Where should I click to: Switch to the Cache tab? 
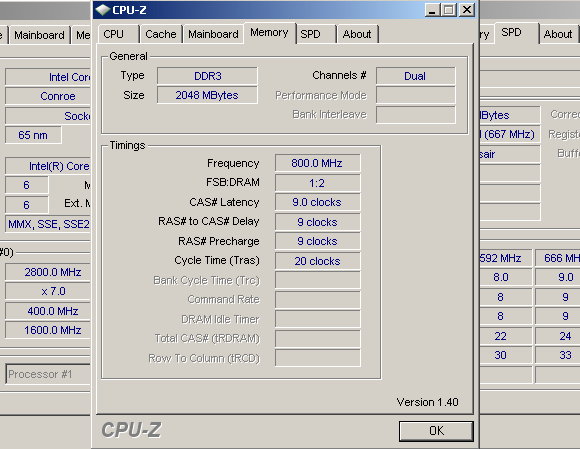pyautogui.click(x=161, y=34)
